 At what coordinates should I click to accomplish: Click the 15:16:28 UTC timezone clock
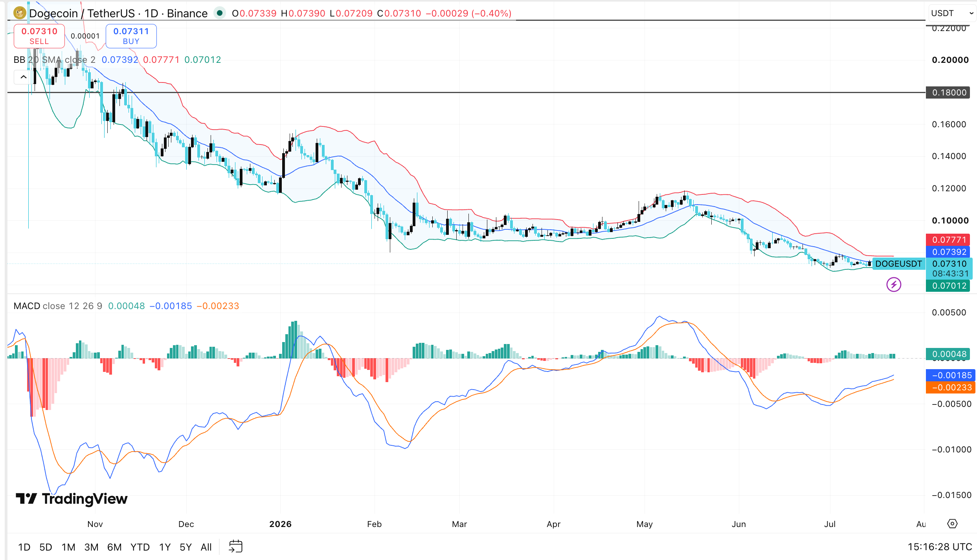coord(940,547)
